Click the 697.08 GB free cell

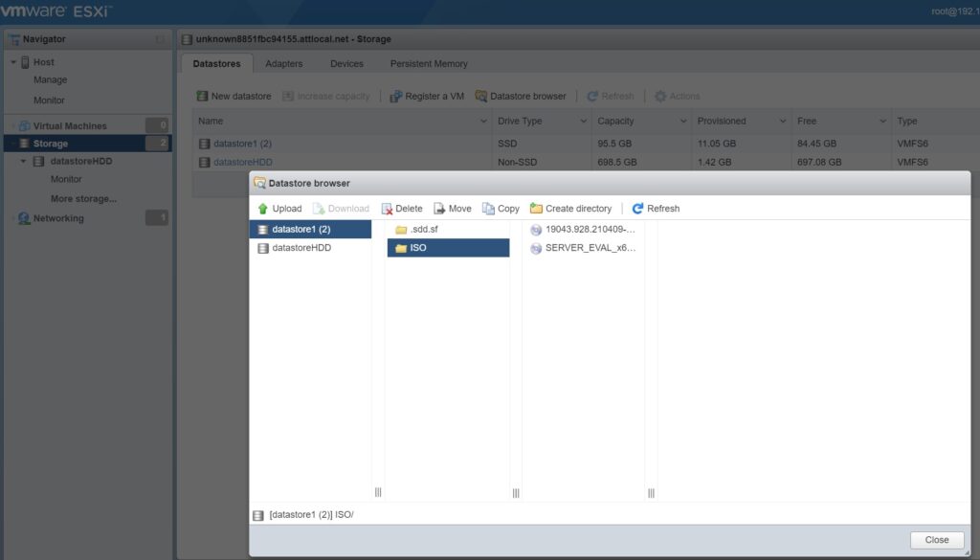pyautogui.click(x=819, y=163)
